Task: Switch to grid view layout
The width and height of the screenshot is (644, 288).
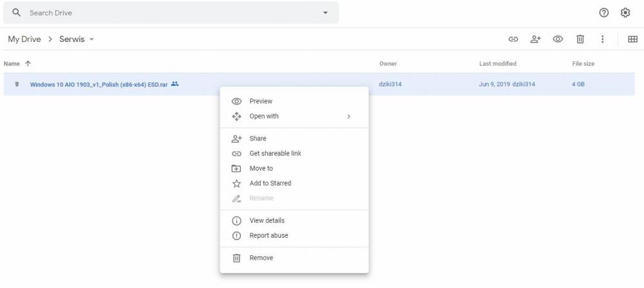Action: click(632, 39)
